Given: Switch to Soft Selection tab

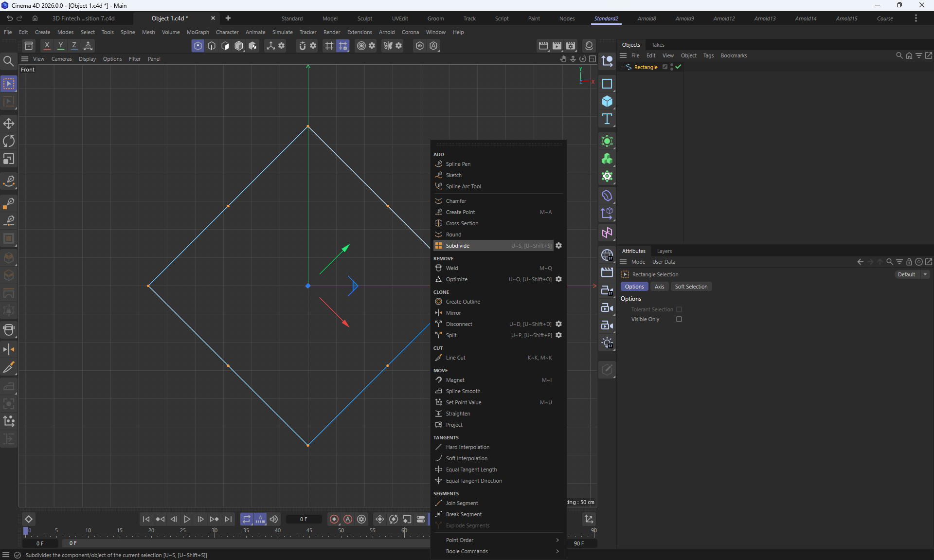Looking at the screenshot, I should point(691,287).
